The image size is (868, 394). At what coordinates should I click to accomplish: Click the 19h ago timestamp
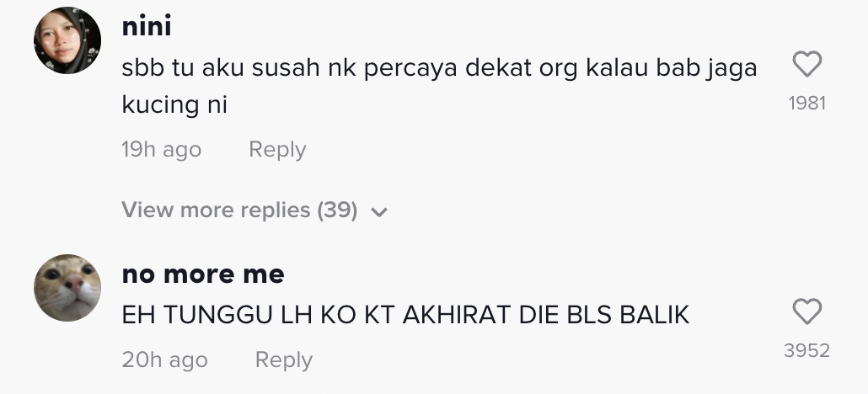(x=161, y=150)
